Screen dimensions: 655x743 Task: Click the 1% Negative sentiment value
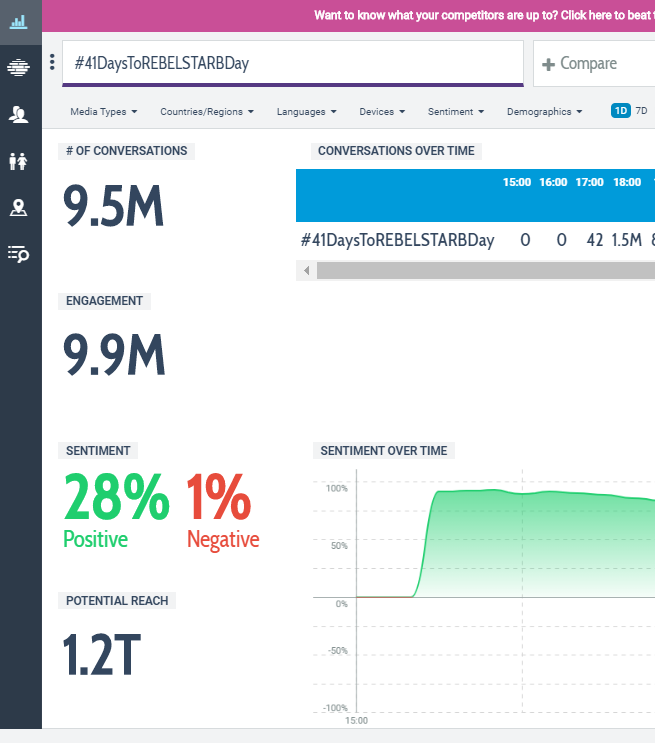pyautogui.click(x=223, y=511)
